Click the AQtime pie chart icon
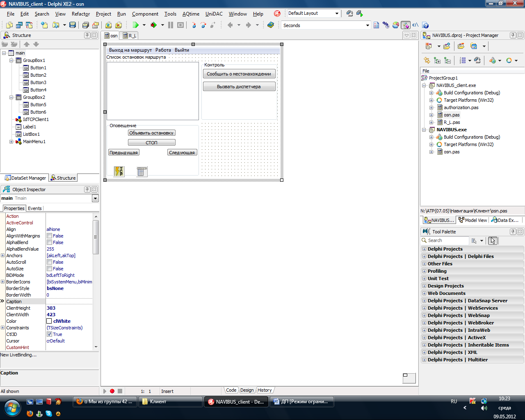Viewport: 525px width, 420px height. tap(396, 25)
